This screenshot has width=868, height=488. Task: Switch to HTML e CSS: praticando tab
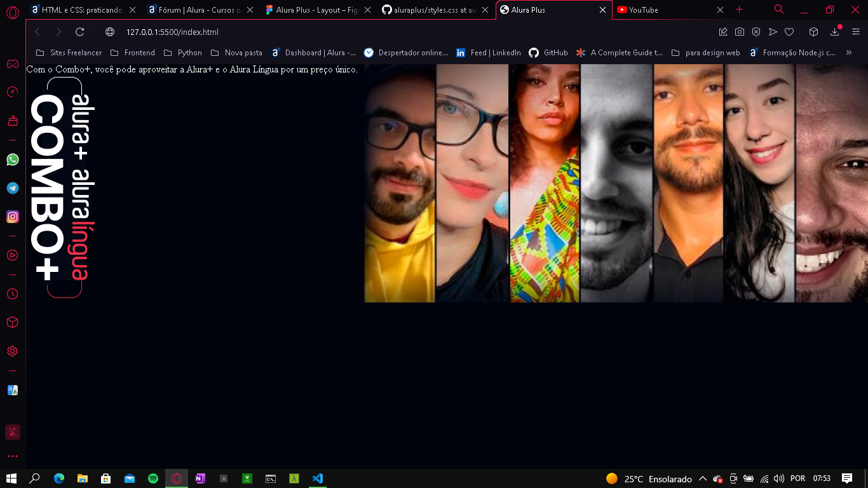click(x=83, y=10)
